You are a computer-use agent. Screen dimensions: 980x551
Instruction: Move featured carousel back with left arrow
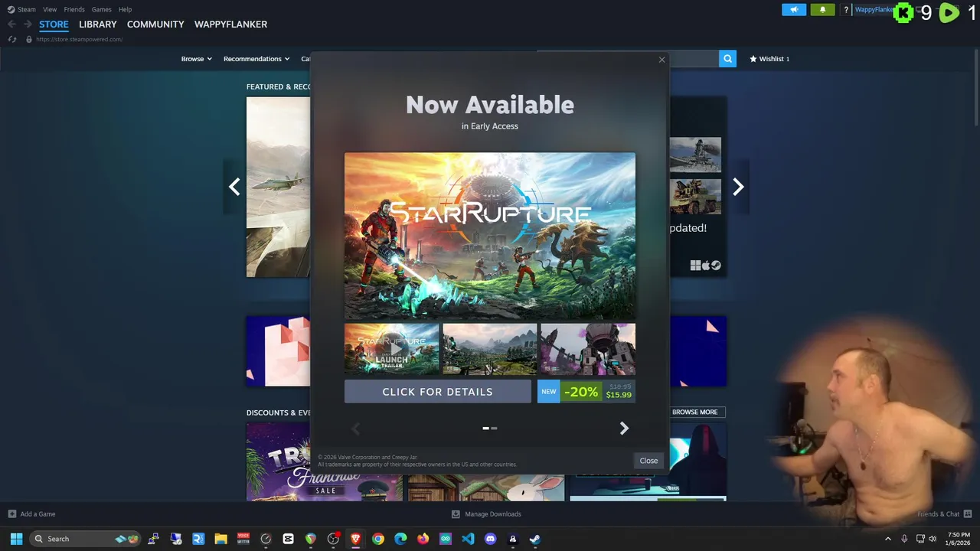click(x=234, y=187)
